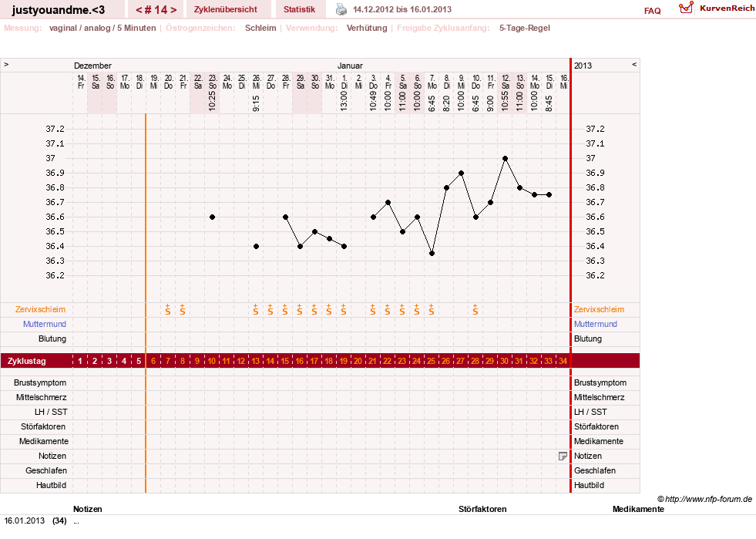756x539 pixels.
Task: Open the FAQ link
Action: (x=652, y=11)
